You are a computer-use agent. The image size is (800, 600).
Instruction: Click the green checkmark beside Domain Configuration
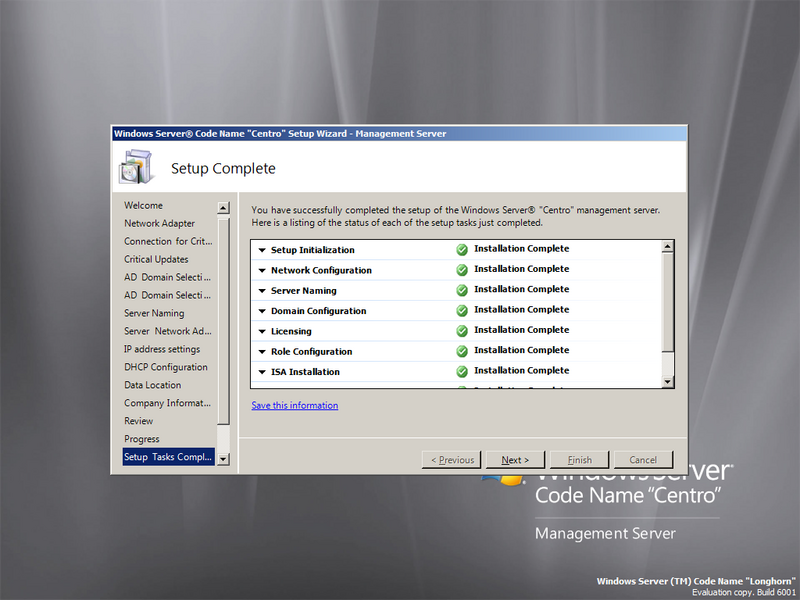[x=461, y=310]
